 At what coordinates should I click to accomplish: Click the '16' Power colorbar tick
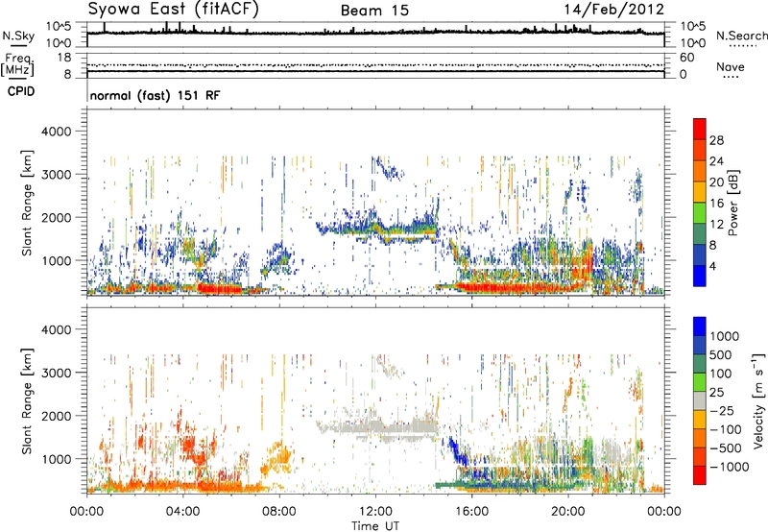[x=716, y=204]
